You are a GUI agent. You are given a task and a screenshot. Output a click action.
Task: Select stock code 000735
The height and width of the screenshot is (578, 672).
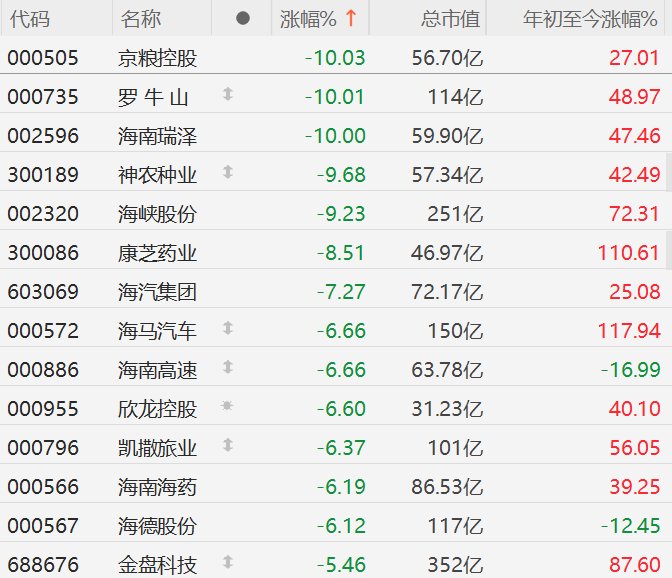click(x=43, y=97)
